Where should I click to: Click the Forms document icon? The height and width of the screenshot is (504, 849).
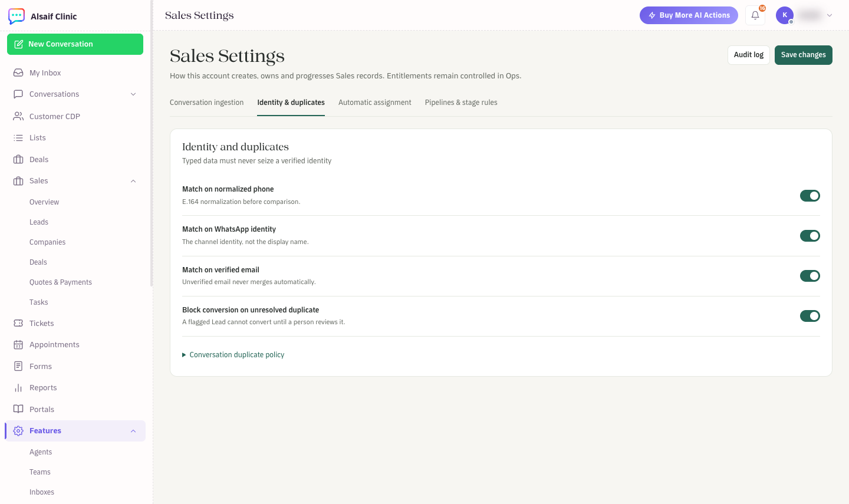(18, 366)
